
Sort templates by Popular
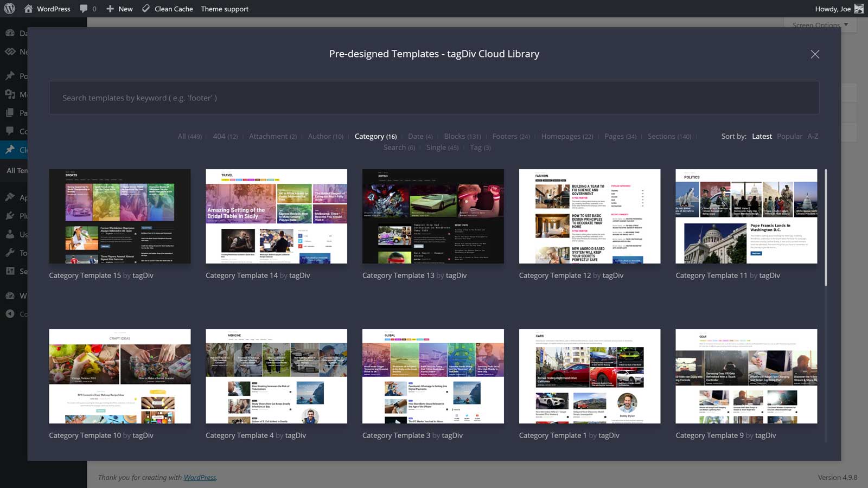pyautogui.click(x=789, y=136)
